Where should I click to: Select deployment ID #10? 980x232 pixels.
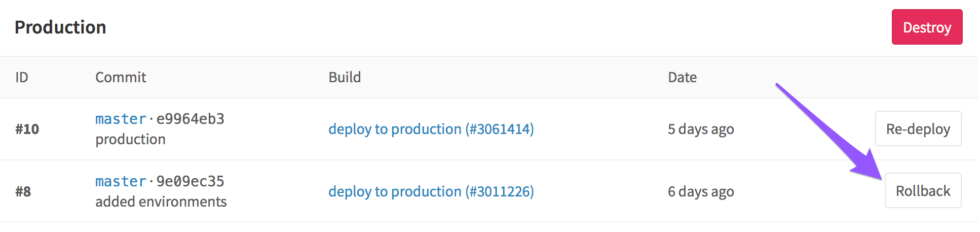[x=27, y=129]
